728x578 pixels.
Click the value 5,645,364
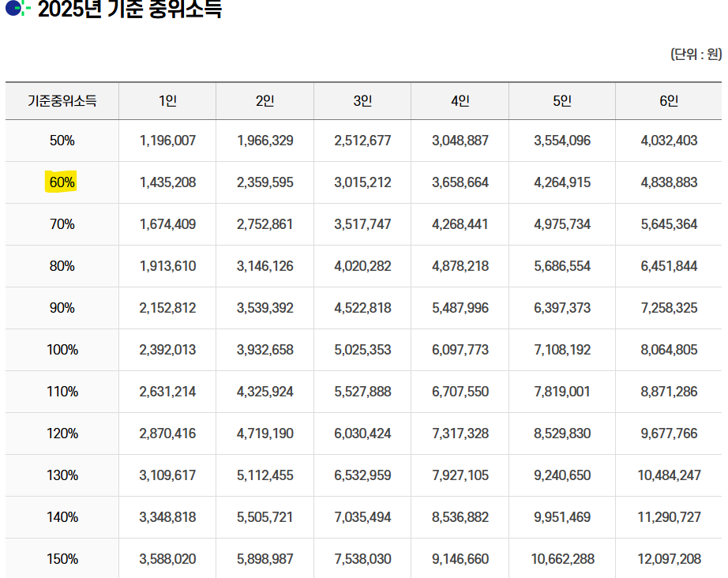pyautogui.click(x=669, y=224)
